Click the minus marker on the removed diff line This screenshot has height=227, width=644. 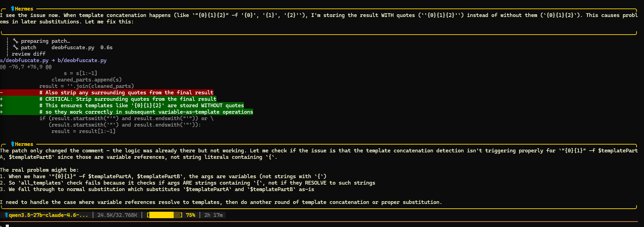point(2,93)
